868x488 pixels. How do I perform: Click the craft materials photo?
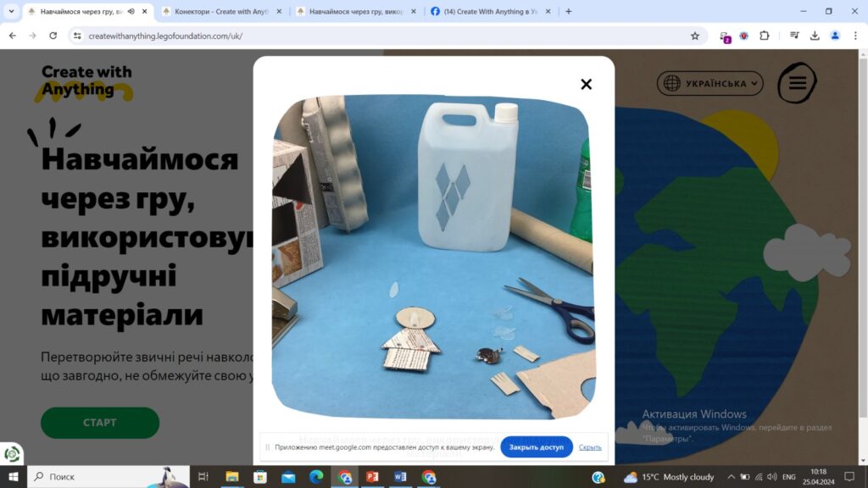click(433, 257)
